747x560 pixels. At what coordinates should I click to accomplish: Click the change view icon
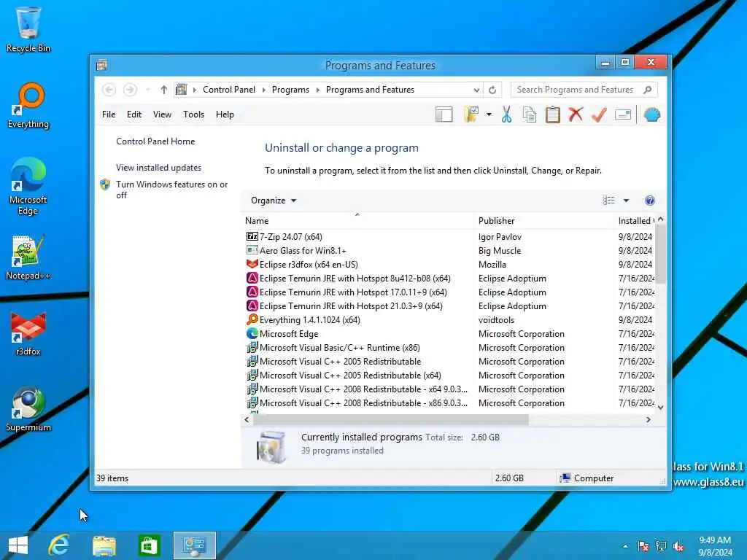click(609, 201)
